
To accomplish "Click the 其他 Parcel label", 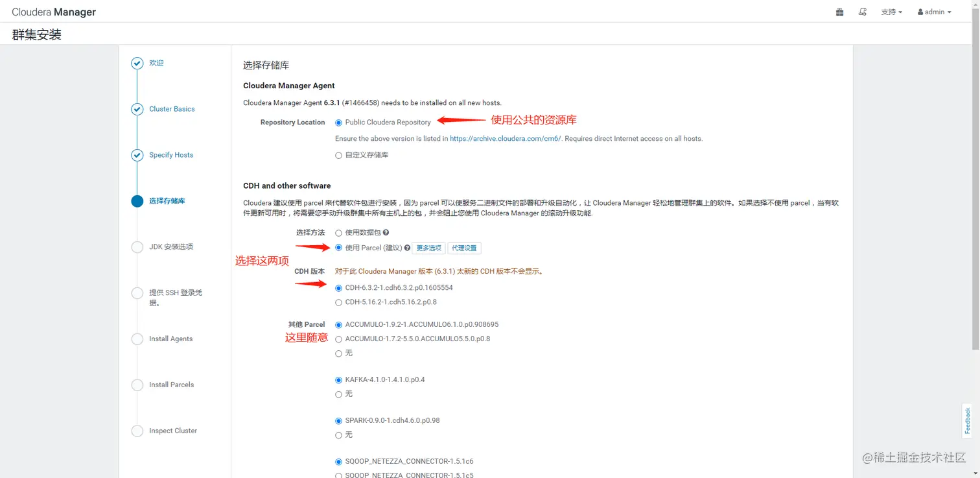I will point(307,324).
